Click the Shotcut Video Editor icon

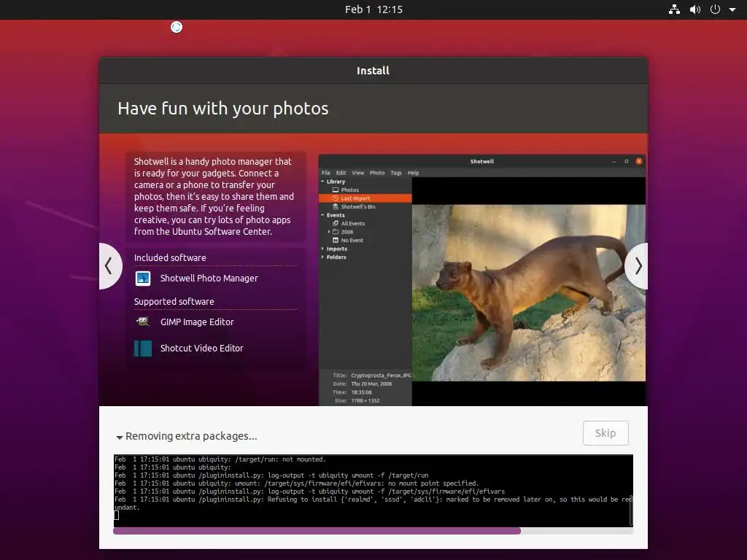143,348
